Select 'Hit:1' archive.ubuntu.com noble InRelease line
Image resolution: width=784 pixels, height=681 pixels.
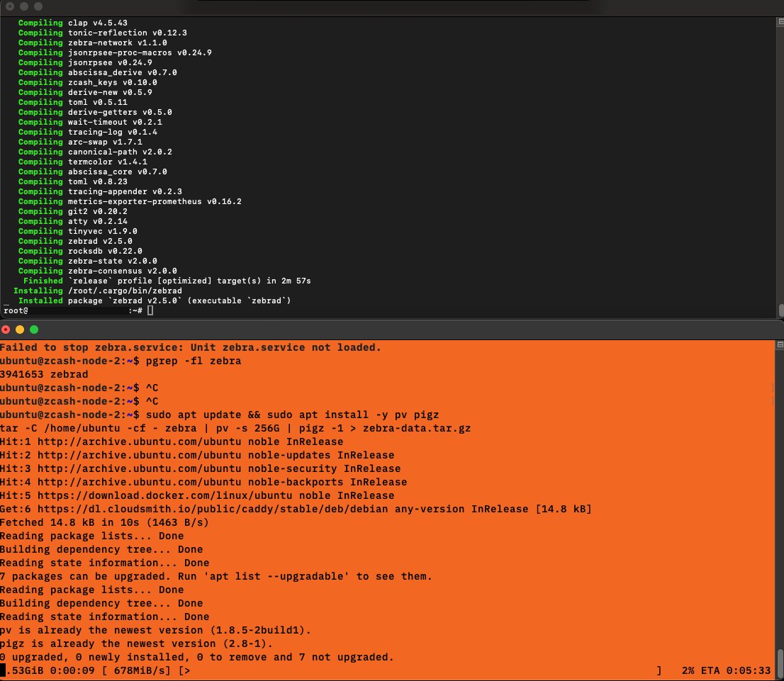coord(172,442)
